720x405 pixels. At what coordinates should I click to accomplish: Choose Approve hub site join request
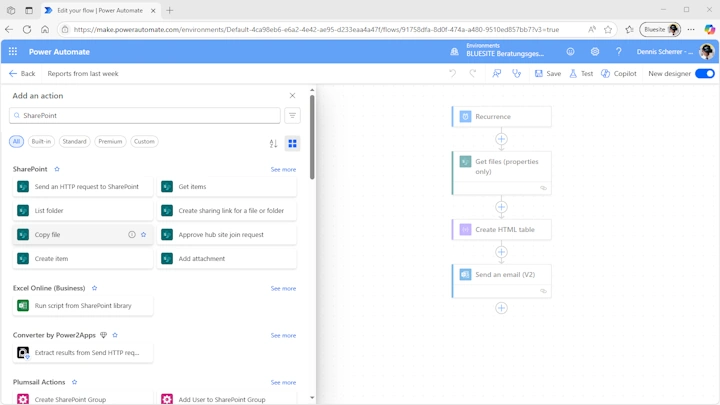tap(227, 235)
